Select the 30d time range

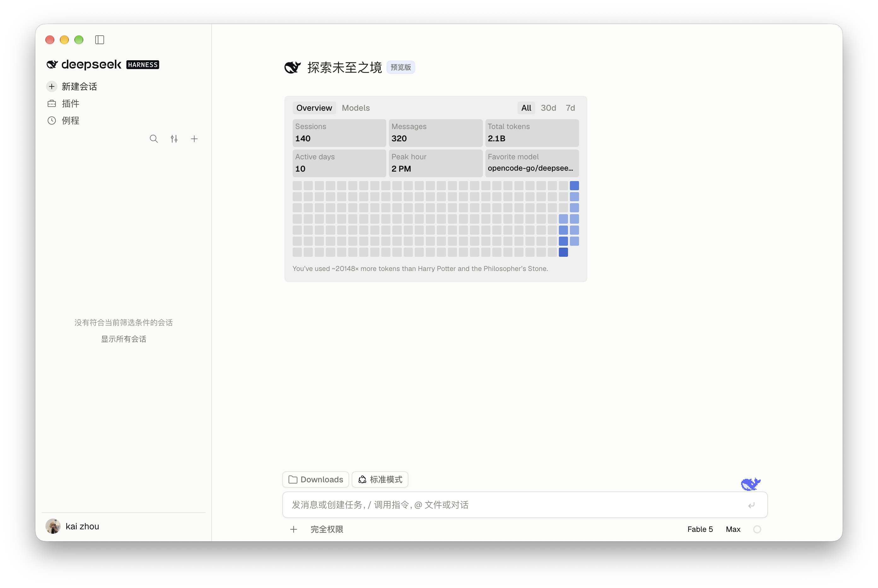(548, 108)
